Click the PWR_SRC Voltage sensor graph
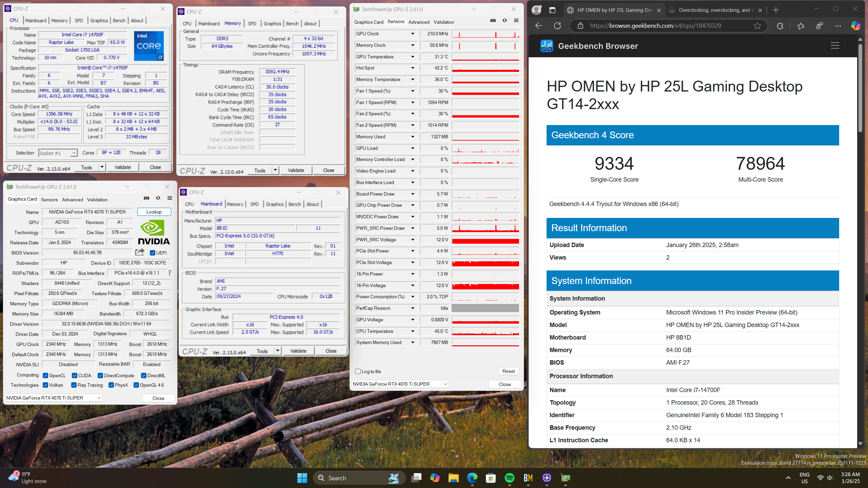Viewport: 868px width, 488px height. click(x=485, y=240)
